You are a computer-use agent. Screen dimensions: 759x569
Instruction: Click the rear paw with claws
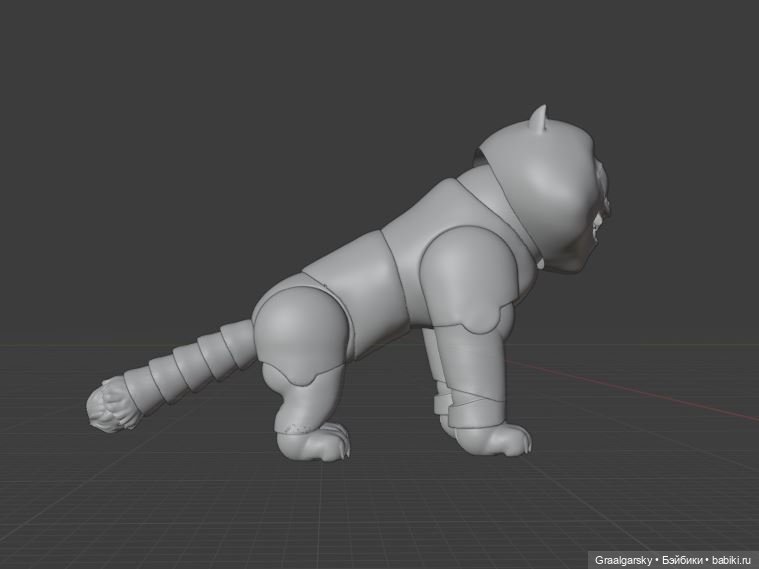coord(315,443)
